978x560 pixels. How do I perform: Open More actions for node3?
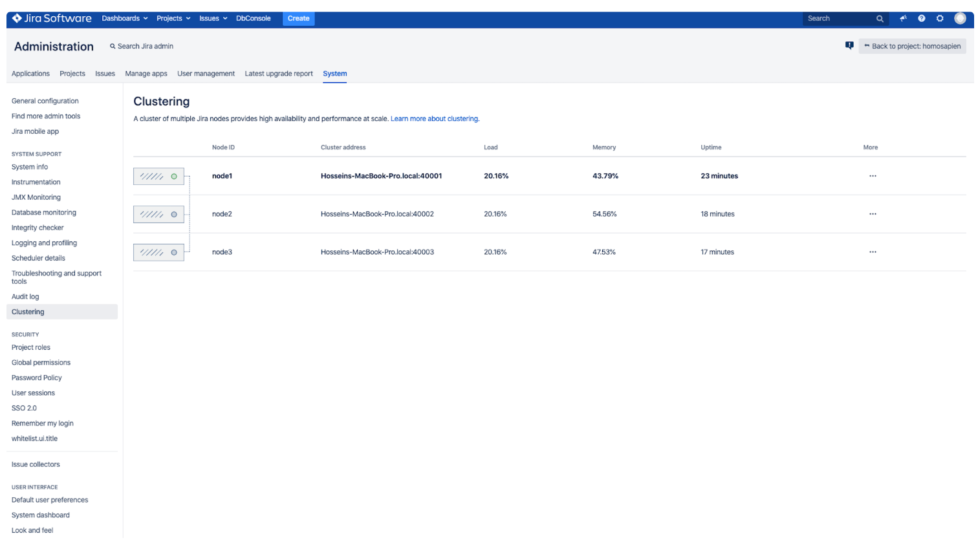tap(873, 252)
